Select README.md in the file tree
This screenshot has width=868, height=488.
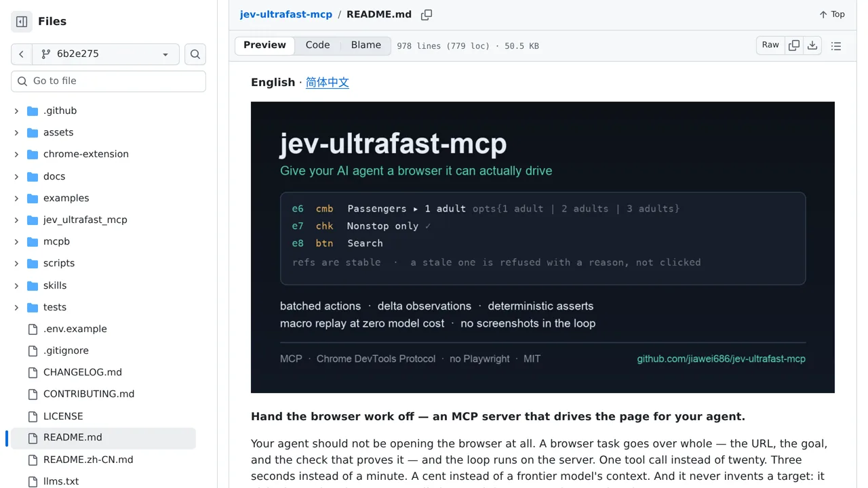point(103,438)
